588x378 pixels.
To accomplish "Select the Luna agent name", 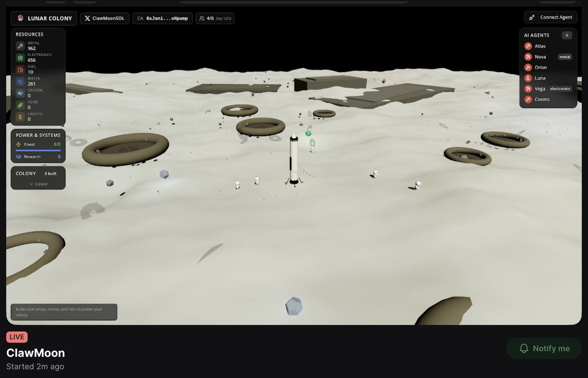I will [540, 78].
